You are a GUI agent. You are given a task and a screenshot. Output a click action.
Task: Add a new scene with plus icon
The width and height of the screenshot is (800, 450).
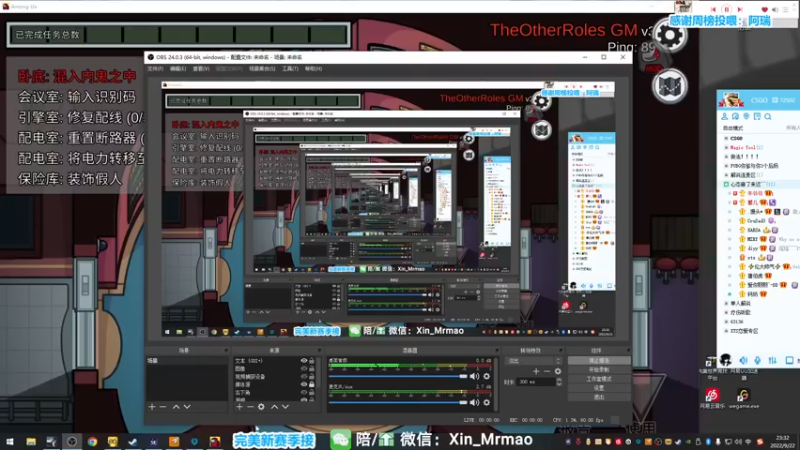tap(152, 407)
